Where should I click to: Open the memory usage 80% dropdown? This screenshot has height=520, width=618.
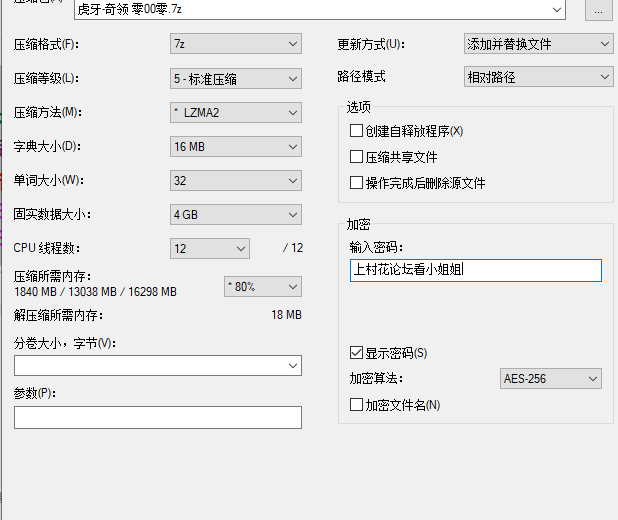262,287
